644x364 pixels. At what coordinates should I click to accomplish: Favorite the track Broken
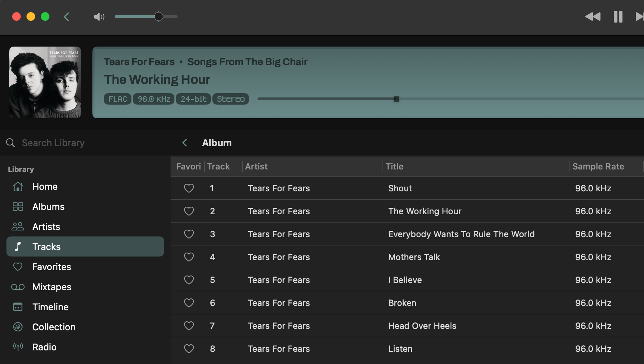pyautogui.click(x=189, y=303)
